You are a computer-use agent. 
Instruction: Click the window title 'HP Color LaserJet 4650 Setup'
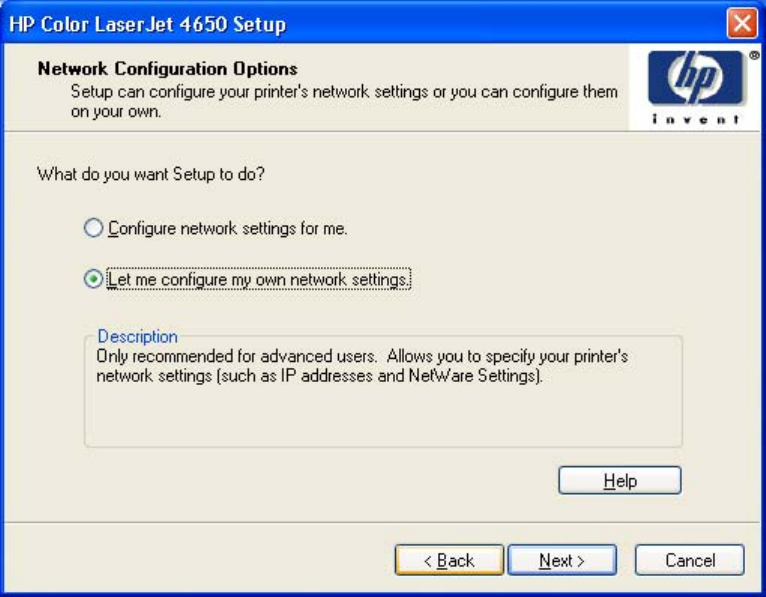tap(148, 24)
